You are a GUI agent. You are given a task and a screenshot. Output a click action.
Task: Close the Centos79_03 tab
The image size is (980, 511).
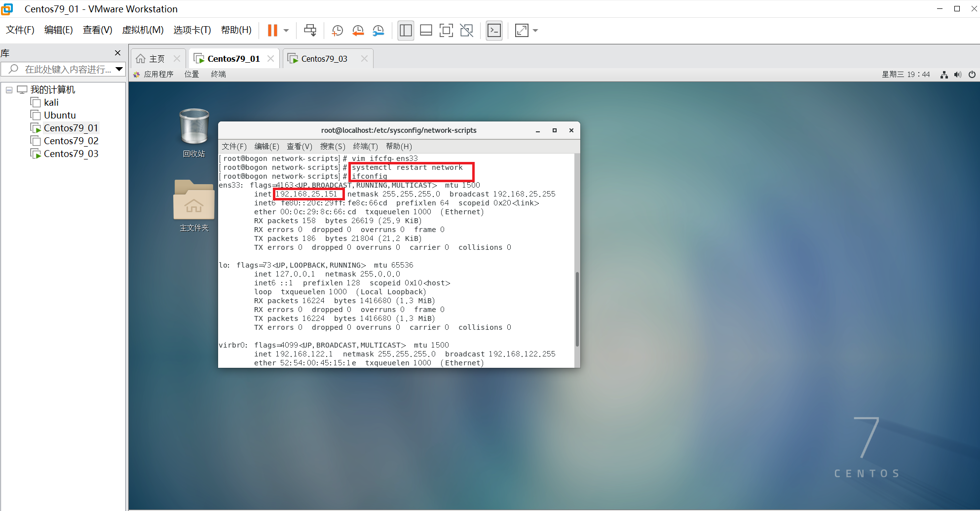pos(364,59)
